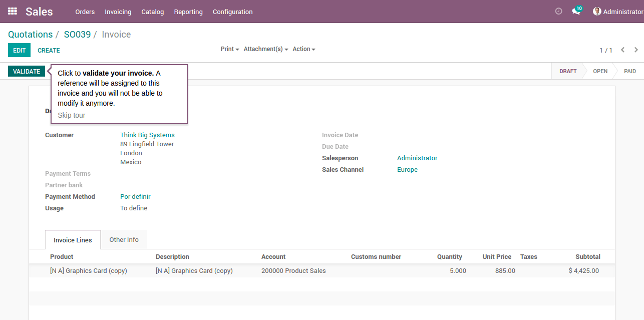Navigate to SO039 breadcrumb

pyautogui.click(x=77, y=35)
